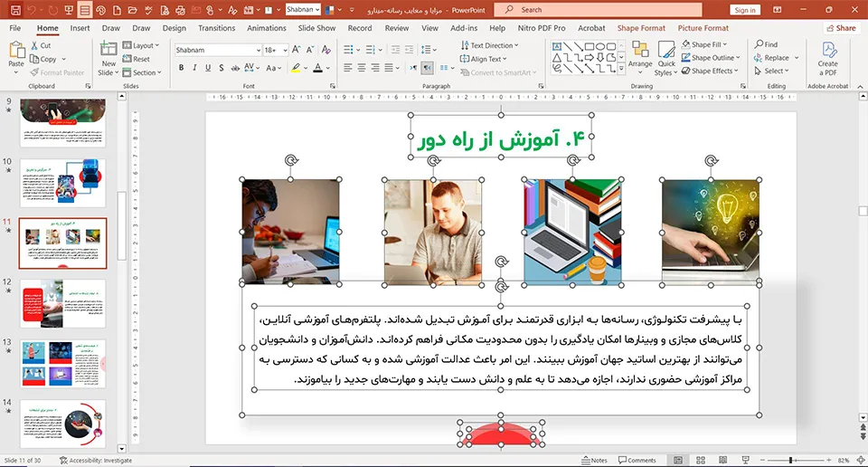Open the Shabnam font name dropdown
The image size is (868, 467).
(x=258, y=50)
